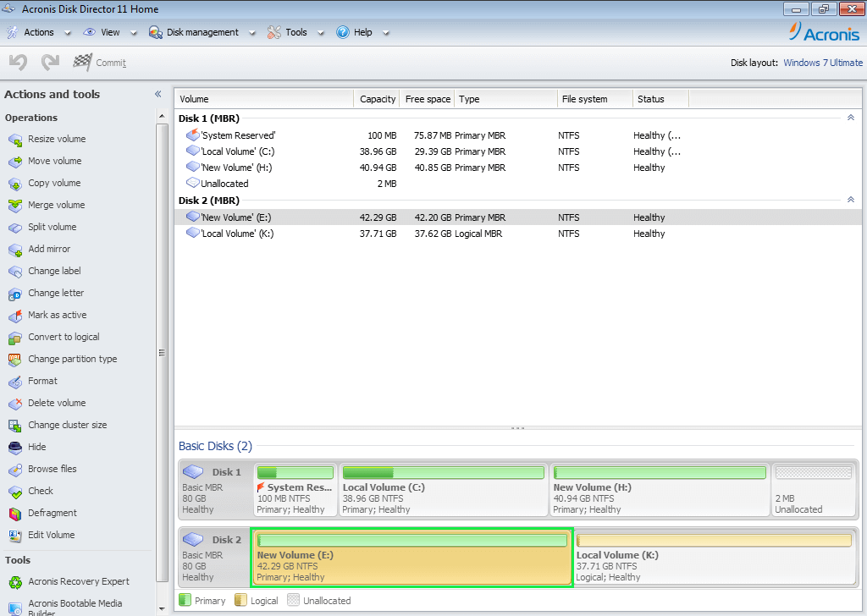Click the Resize volume icon
The width and height of the screenshot is (867, 616).
point(15,140)
